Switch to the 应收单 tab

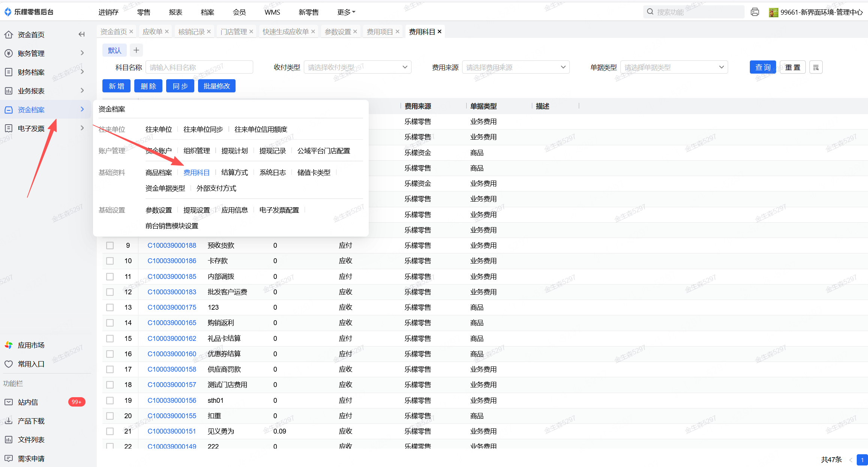[152, 32]
